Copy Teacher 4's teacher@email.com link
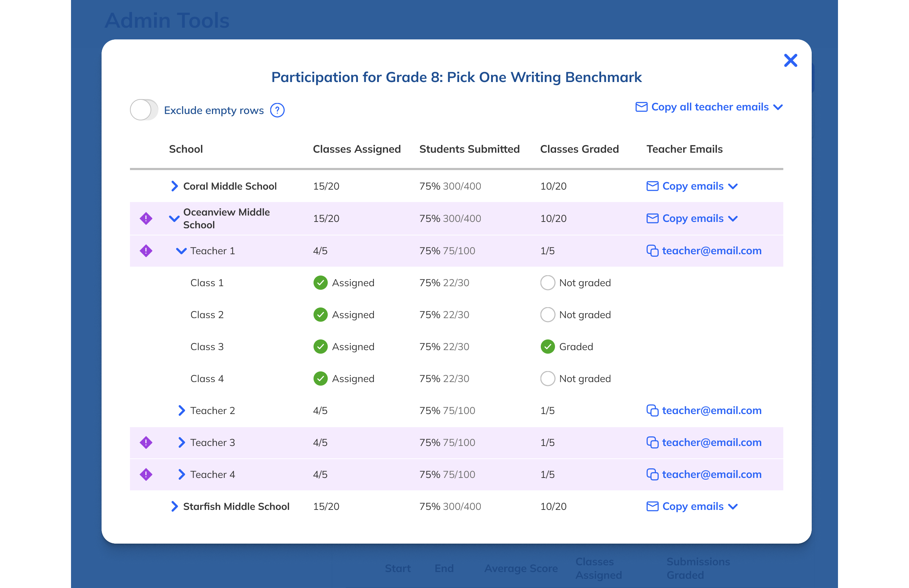909x588 pixels. [711, 474]
